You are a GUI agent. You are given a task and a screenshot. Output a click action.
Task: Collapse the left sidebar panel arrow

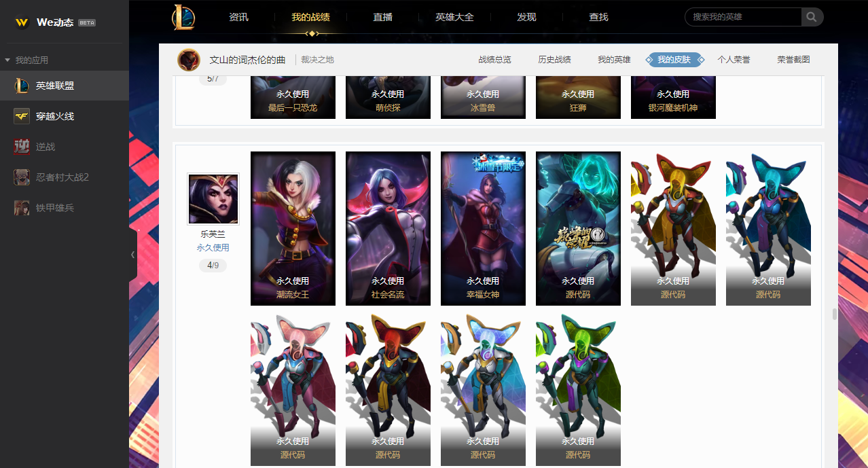coord(132,255)
